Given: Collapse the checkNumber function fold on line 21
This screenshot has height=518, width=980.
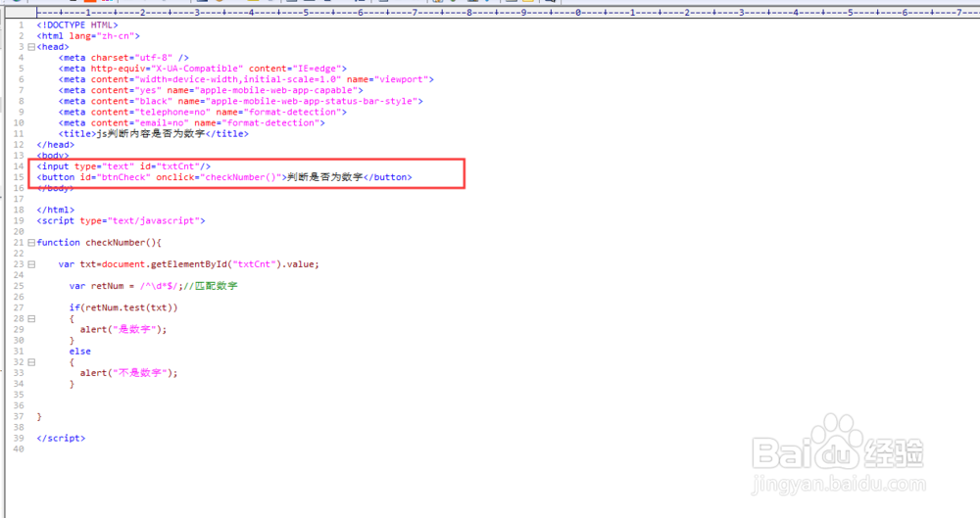Looking at the screenshot, I should (31, 243).
